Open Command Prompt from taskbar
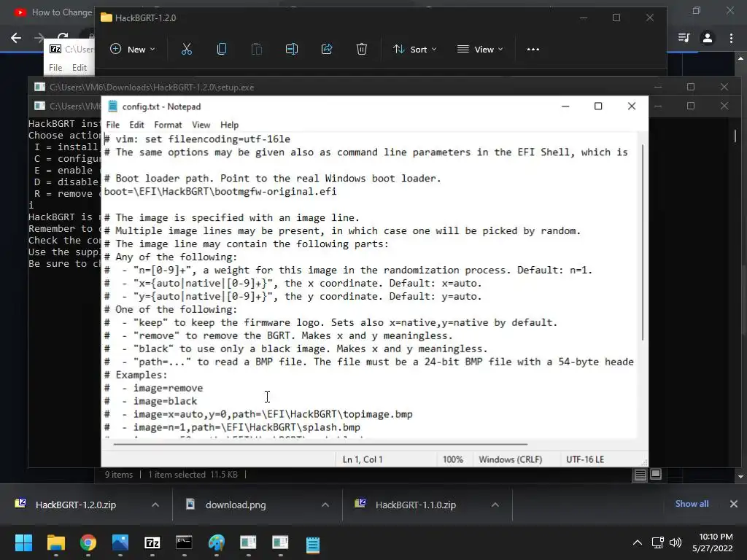 click(x=184, y=542)
